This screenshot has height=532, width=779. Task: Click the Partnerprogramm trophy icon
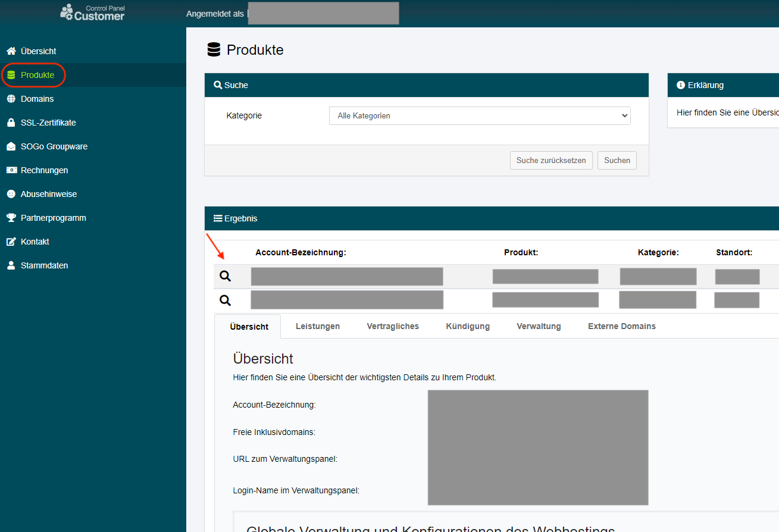pyautogui.click(x=11, y=218)
